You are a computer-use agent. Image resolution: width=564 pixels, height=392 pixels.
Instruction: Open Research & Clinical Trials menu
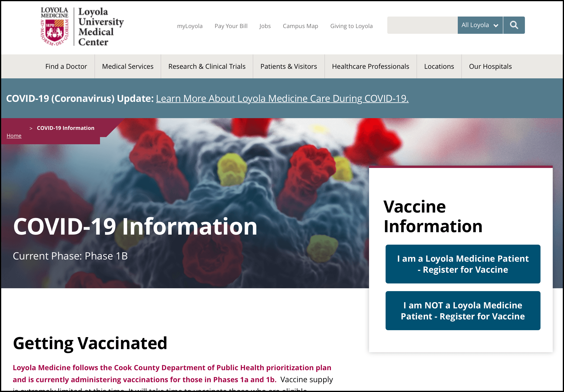(x=207, y=66)
